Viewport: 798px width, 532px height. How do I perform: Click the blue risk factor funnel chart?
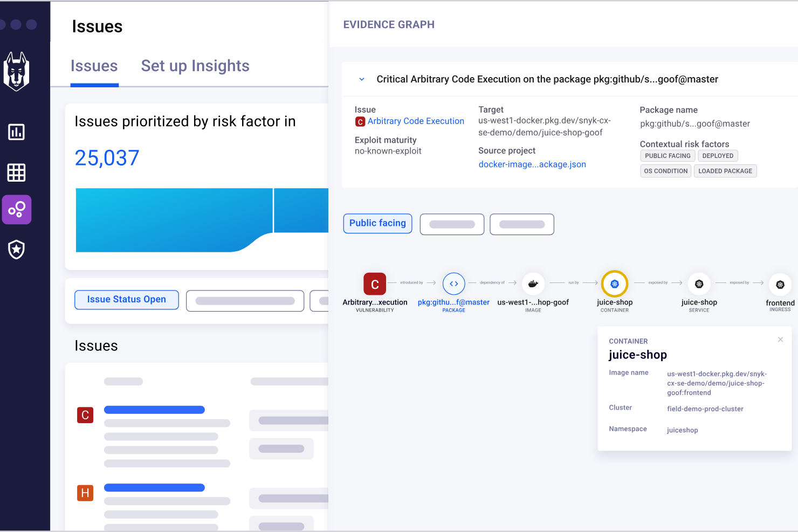point(202,220)
